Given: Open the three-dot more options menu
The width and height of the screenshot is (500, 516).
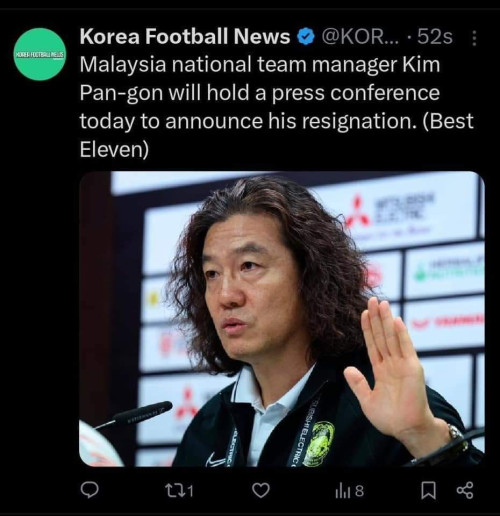Looking at the screenshot, I should point(474,38).
